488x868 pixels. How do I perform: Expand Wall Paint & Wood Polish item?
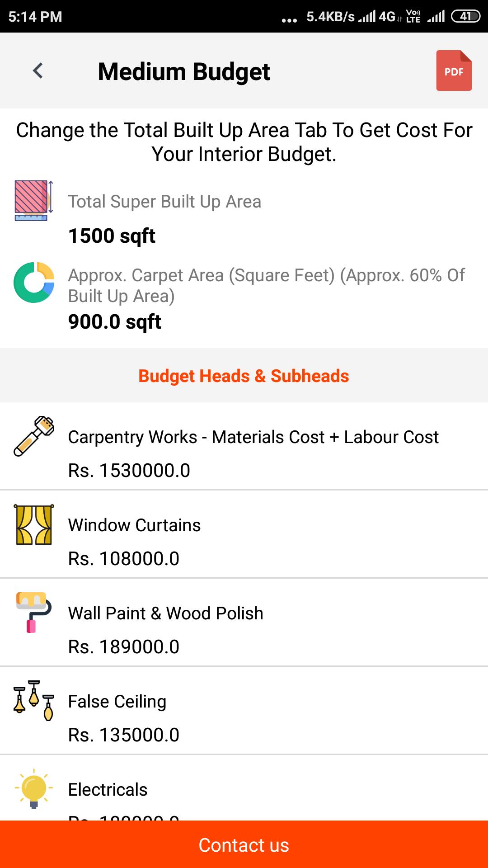pos(165,613)
